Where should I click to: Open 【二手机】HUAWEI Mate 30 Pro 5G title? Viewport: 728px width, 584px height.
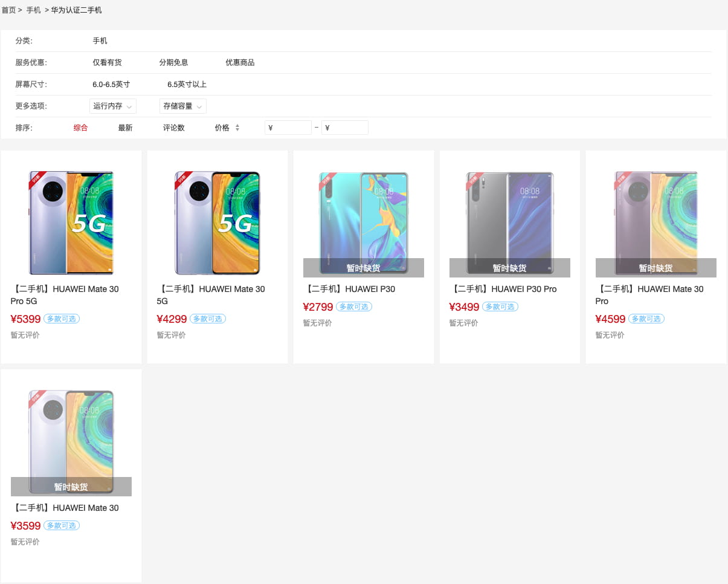(65, 295)
